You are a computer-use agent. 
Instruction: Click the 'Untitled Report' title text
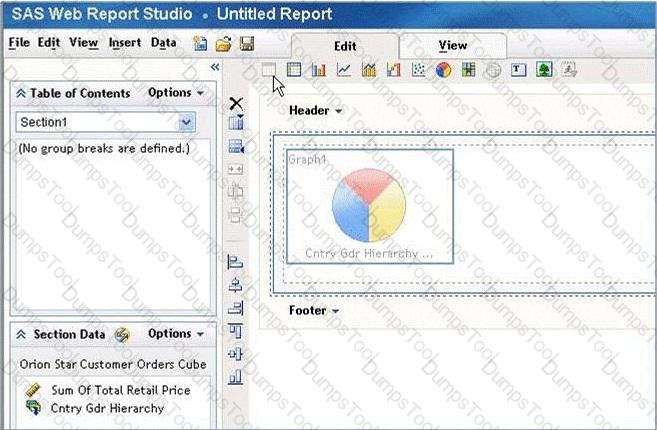click(x=274, y=14)
